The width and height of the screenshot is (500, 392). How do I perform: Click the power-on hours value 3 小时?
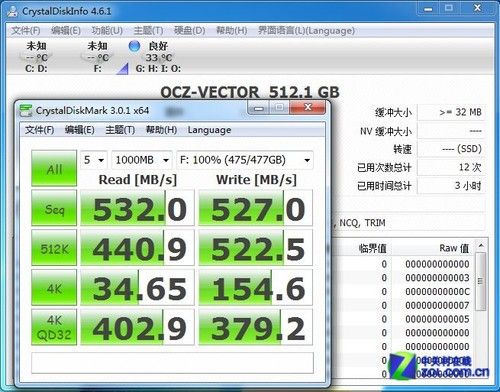[x=451, y=185]
